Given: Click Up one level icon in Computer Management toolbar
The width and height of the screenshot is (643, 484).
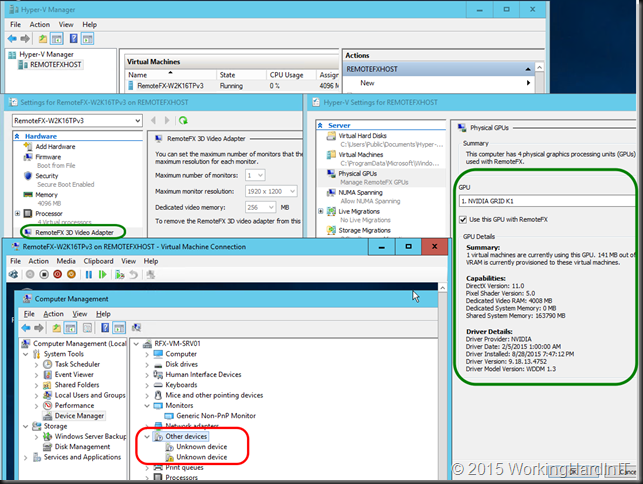Looking at the screenshot, I should tap(57, 328).
